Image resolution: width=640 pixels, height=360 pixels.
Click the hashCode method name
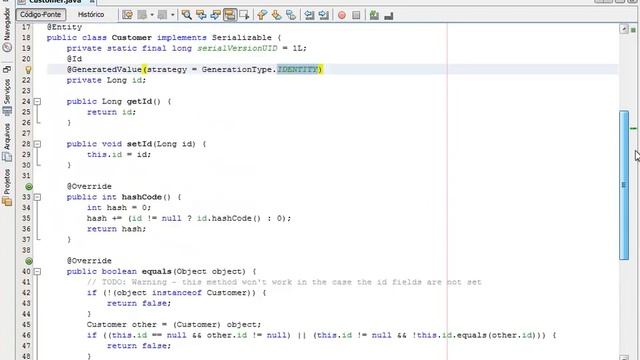[x=142, y=197]
